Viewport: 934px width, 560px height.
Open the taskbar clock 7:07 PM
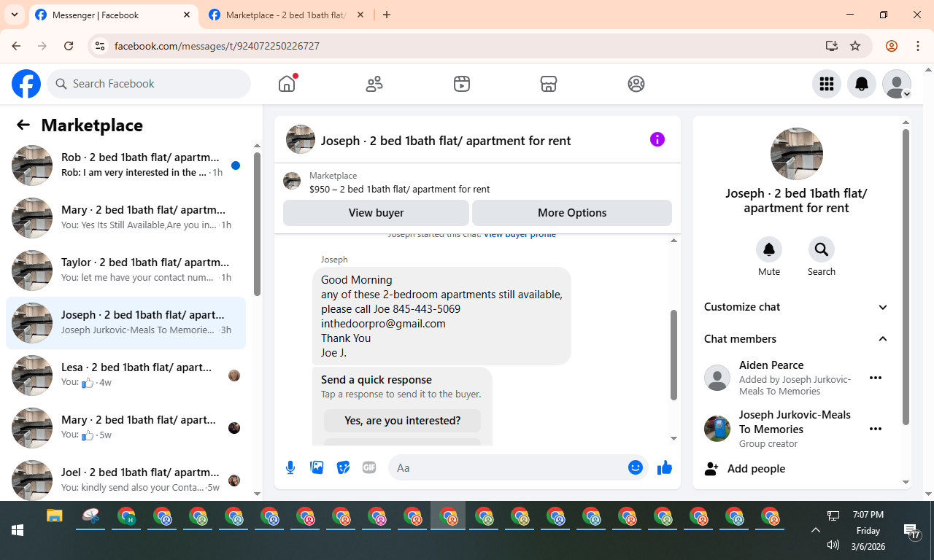(x=868, y=515)
